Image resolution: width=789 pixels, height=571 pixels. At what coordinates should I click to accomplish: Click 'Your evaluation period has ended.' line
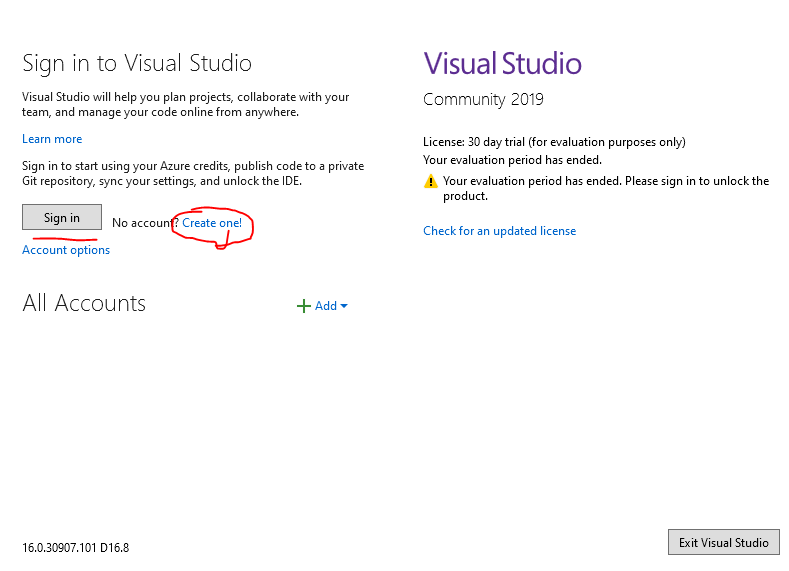pyautogui.click(x=512, y=160)
